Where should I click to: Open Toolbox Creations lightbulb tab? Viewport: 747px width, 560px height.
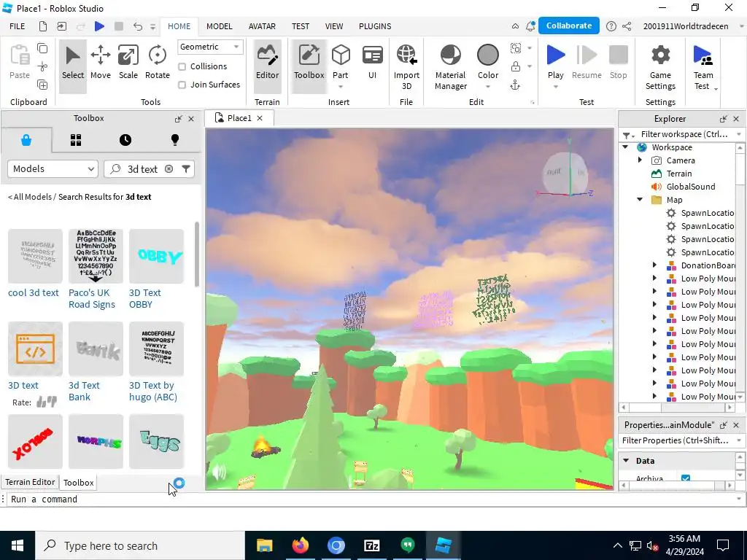175,140
